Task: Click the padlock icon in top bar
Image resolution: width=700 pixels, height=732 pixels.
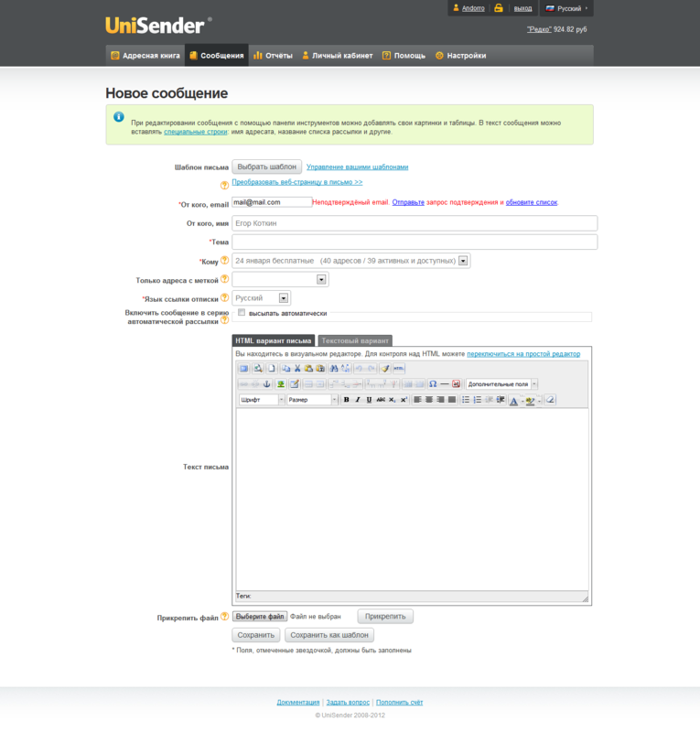Action: pos(499,8)
